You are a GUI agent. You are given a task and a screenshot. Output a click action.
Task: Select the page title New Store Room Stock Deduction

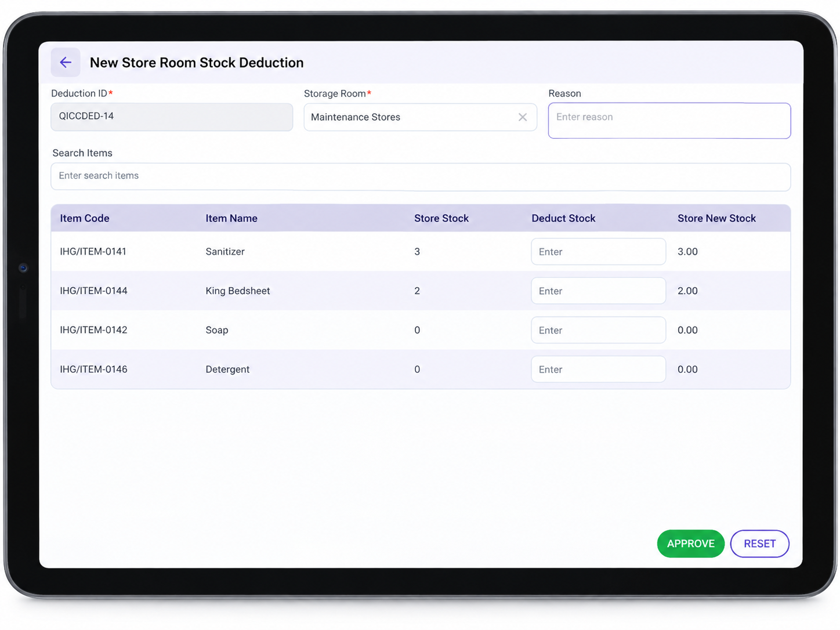(x=197, y=63)
